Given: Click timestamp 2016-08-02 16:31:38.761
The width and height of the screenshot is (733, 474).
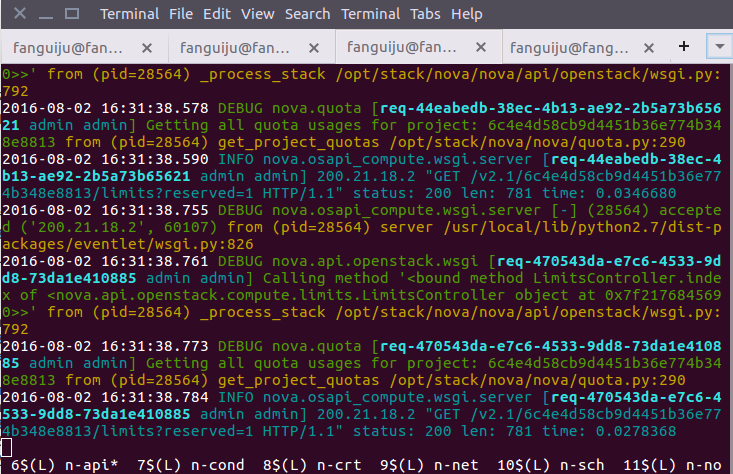Looking at the screenshot, I should pos(105,261).
